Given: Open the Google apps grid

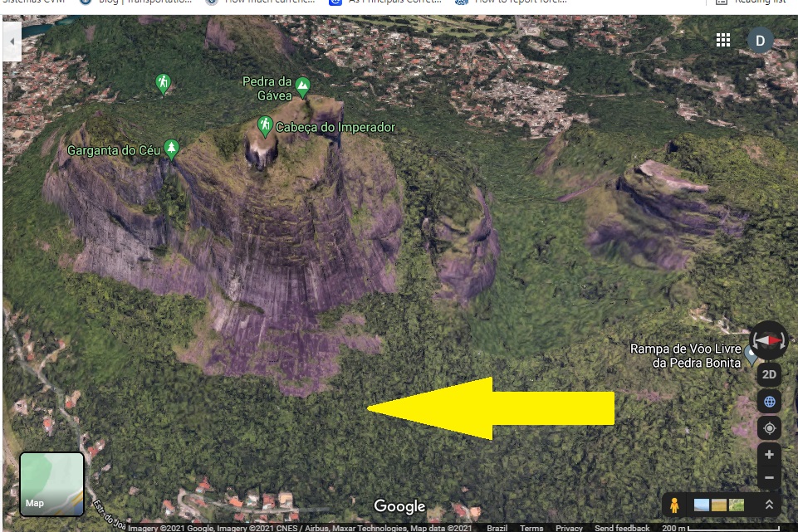Looking at the screenshot, I should (x=723, y=40).
